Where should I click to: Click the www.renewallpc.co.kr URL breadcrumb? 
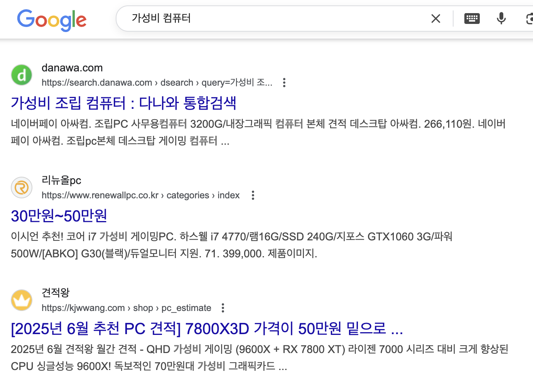pyautogui.click(x=141, y=195)
